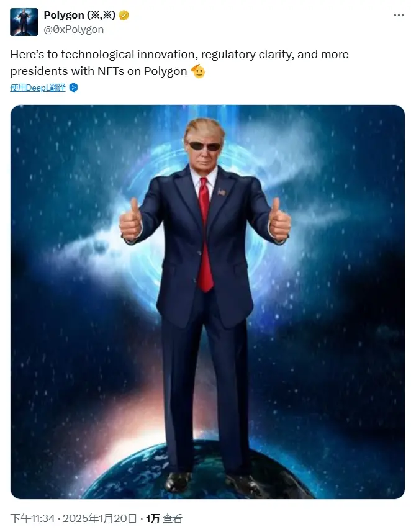Click the DeepL cube logo icon
The height and width of the screenshot is (532, 411).
(74, 88)
